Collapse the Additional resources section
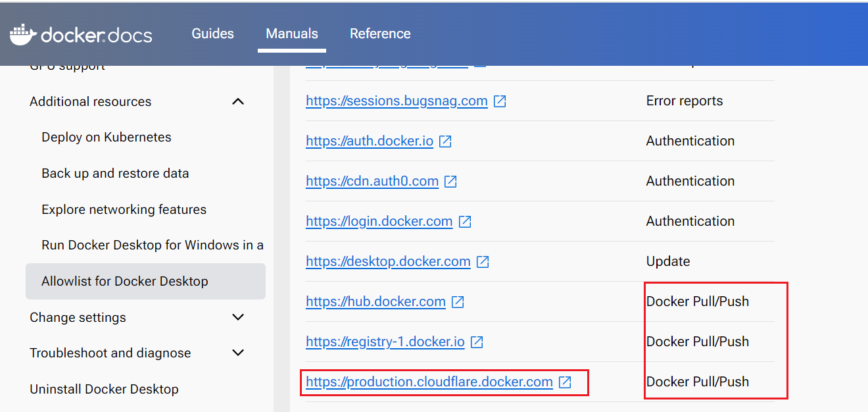This screenshot has height=412, width=868. point(238,101)
